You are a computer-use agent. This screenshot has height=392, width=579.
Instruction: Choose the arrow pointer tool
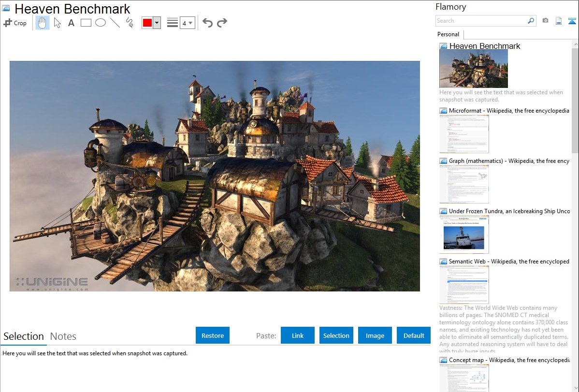click(57, 23)
